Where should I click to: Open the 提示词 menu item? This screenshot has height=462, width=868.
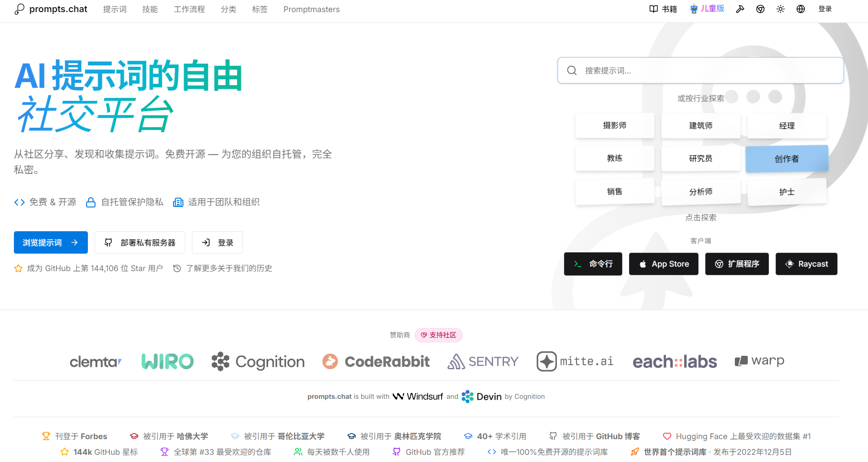coord(115,9)
